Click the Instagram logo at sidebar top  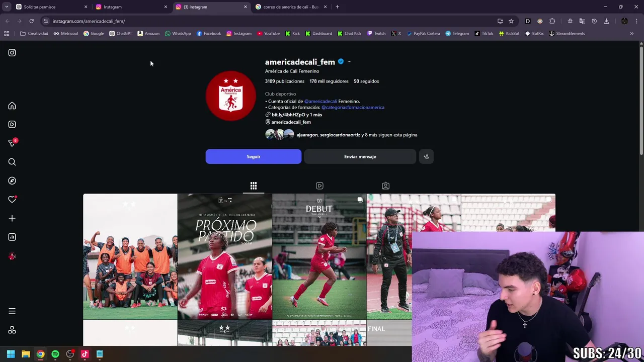[x=12, y=52]
